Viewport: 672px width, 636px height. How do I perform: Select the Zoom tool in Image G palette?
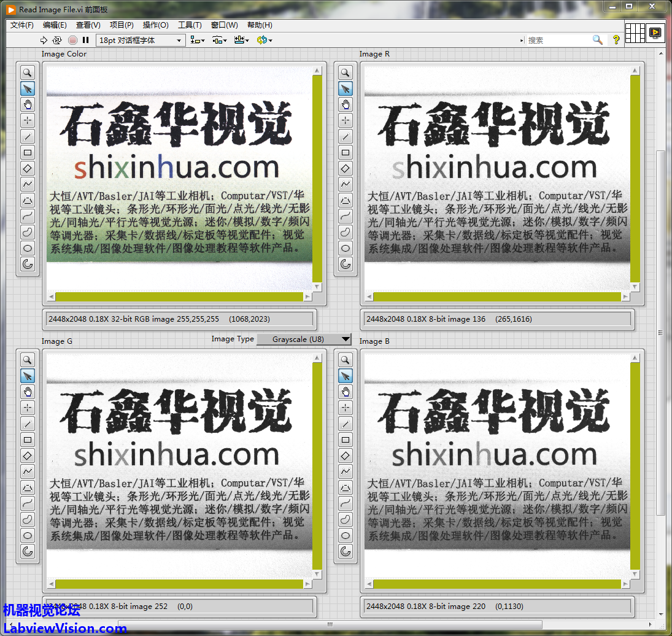pyautogui.click(x=28, y=360)
